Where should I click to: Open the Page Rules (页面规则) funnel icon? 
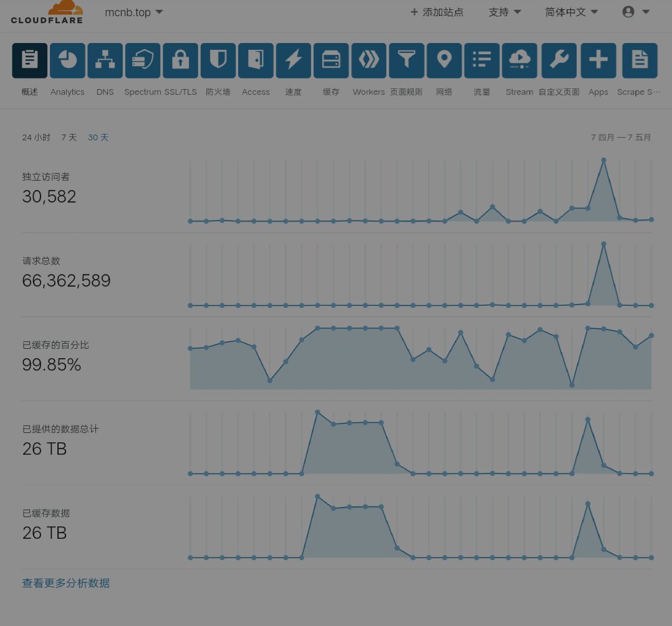click(x=406, y=60)
